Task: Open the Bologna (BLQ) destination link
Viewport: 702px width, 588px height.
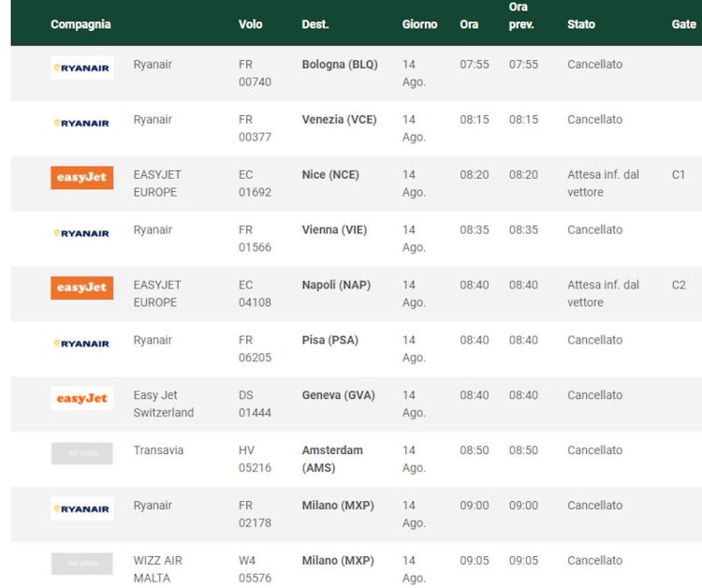Action: (338, 65)
